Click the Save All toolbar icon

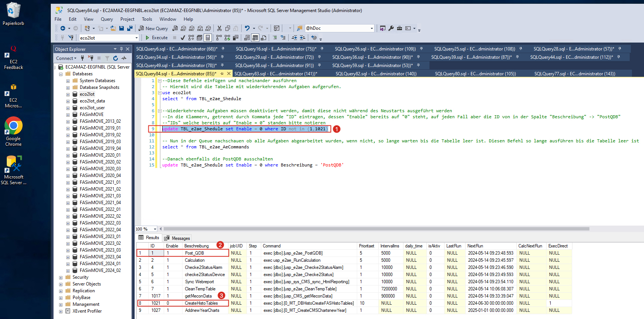coord(130,28)
